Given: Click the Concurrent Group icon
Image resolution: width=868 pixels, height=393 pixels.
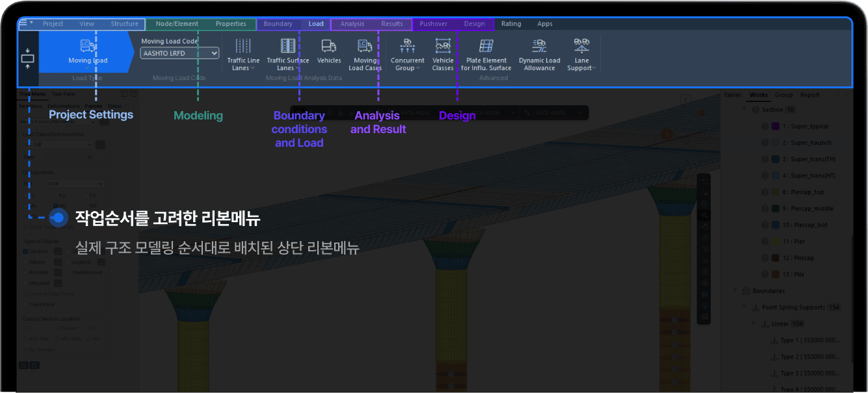Looking at the screenshot, I should click(x=408, y=45).
